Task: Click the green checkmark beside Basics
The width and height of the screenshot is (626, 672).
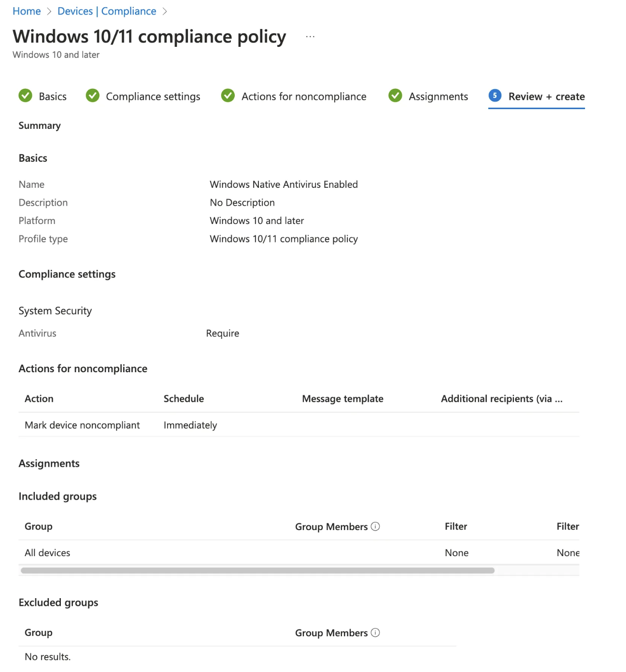Action: [26, 96]
